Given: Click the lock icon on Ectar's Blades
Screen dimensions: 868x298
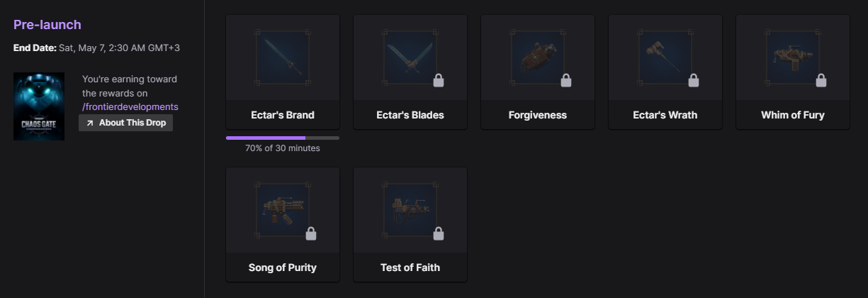Looking at the screenshot, I should click(439, 81).
